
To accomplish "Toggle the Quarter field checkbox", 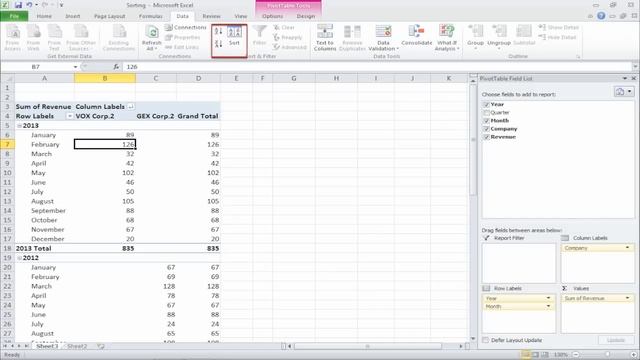I will tap(486, 113).
